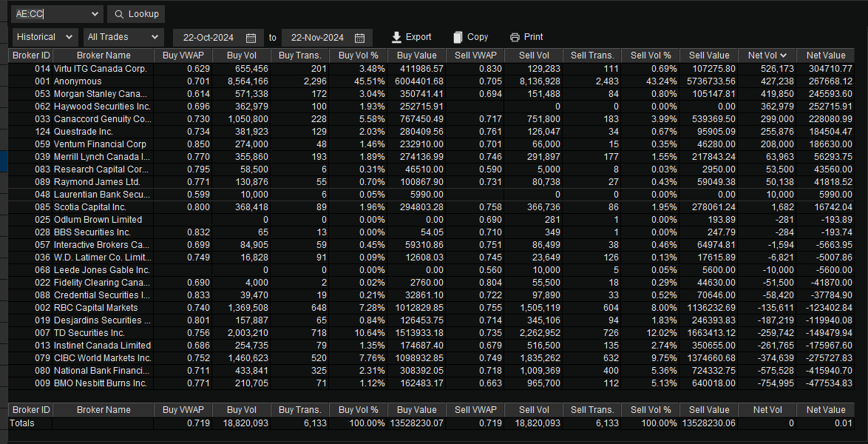This screenshot has height=444, width=868.
Task: Select the BMO Nesbitt Burns Inc. row
Action: click(x=432, y=383)
